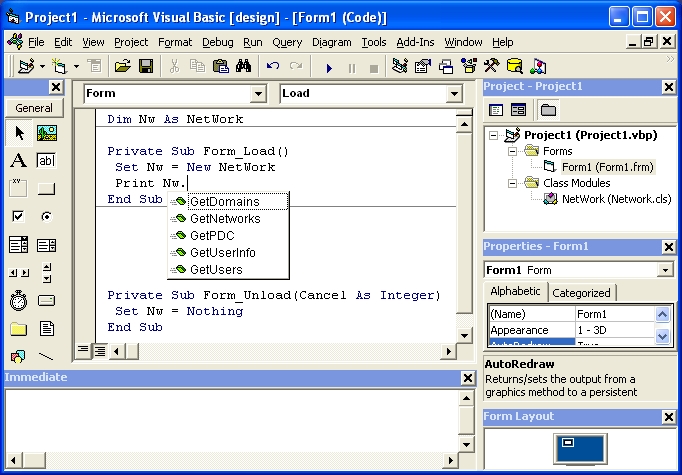Click the Paste toolbar icon
Image resolution: width=682 pixels, height=475 pixels.
pos(221,67)
